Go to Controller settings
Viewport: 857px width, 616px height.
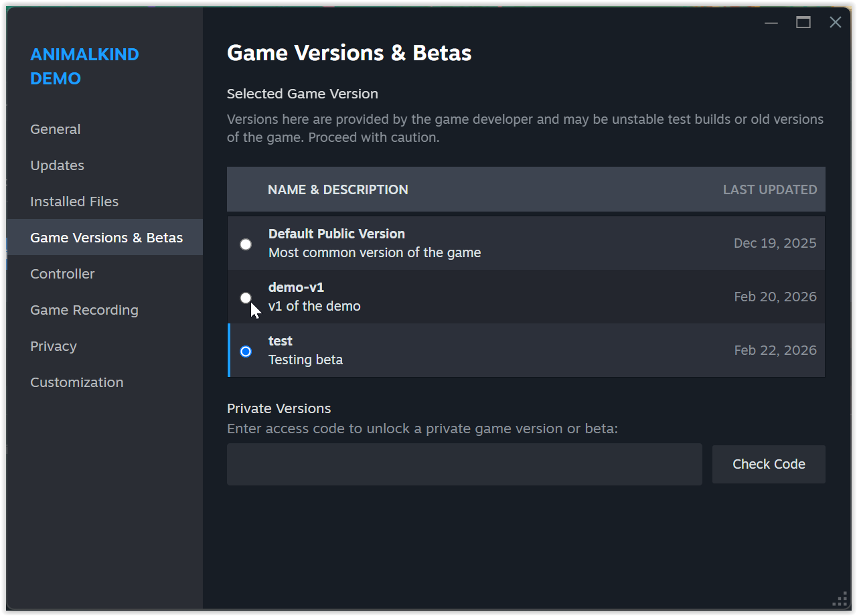[104, 274]
